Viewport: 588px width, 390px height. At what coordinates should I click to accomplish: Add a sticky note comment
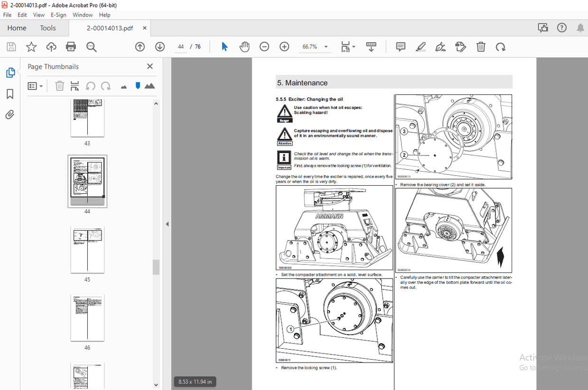pyautogui.click(x=400, y=46)
